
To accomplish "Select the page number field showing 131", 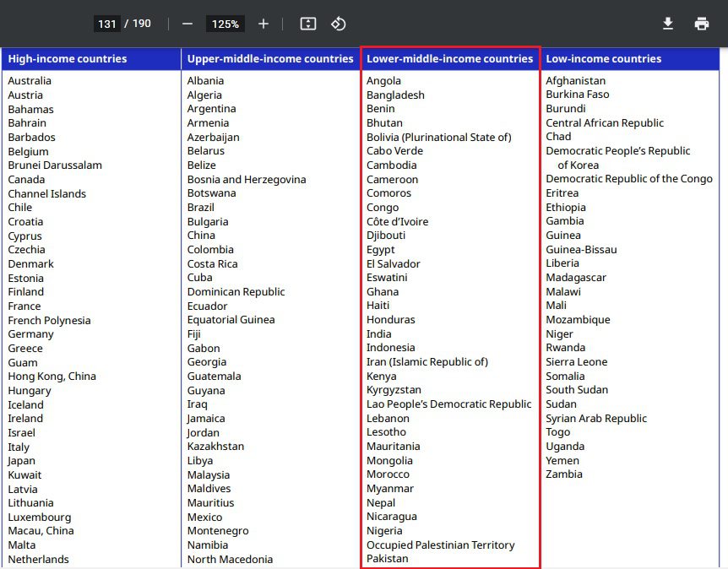I will click(106, 24).
